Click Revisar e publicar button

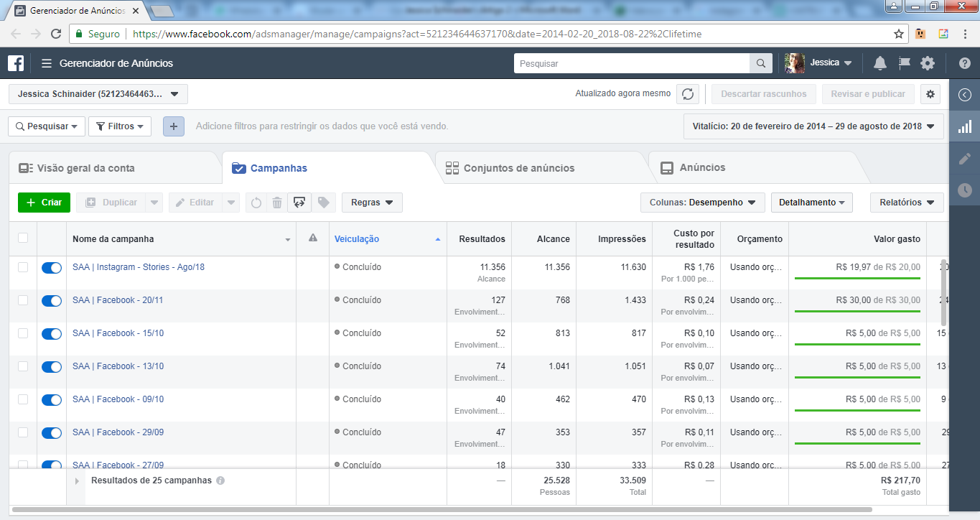click(x=868, y=94)
